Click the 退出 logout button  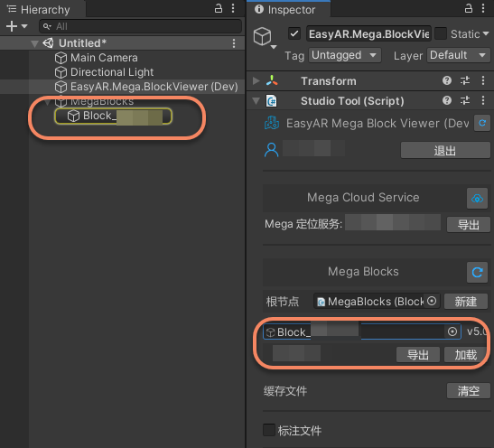pyautogui.click(x=445, y=150)
